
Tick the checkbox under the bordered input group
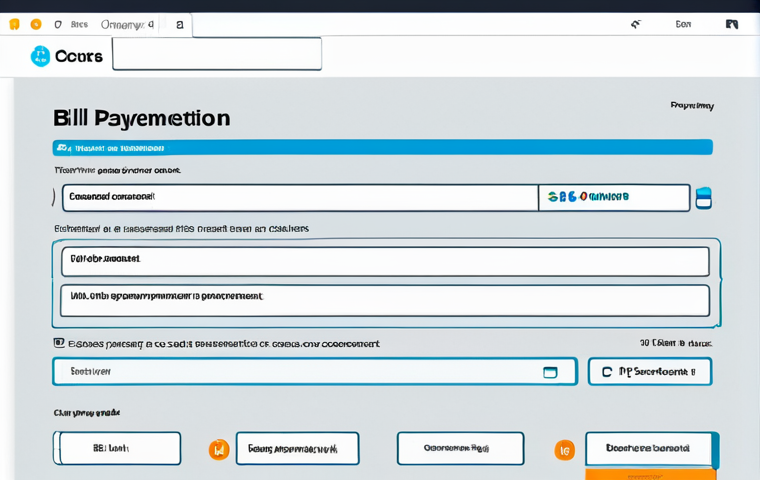(59, 343)
